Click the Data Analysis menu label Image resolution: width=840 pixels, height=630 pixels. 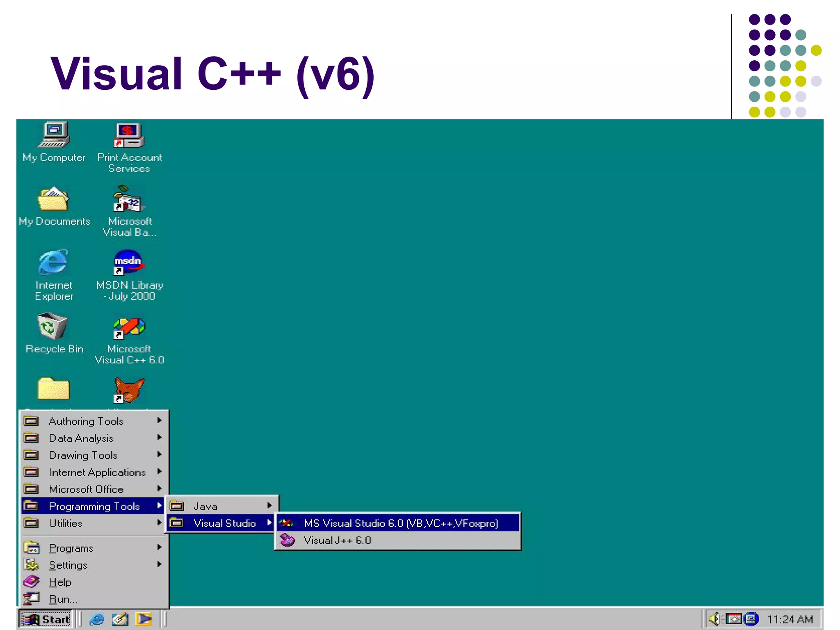click(x=81, y=438)
